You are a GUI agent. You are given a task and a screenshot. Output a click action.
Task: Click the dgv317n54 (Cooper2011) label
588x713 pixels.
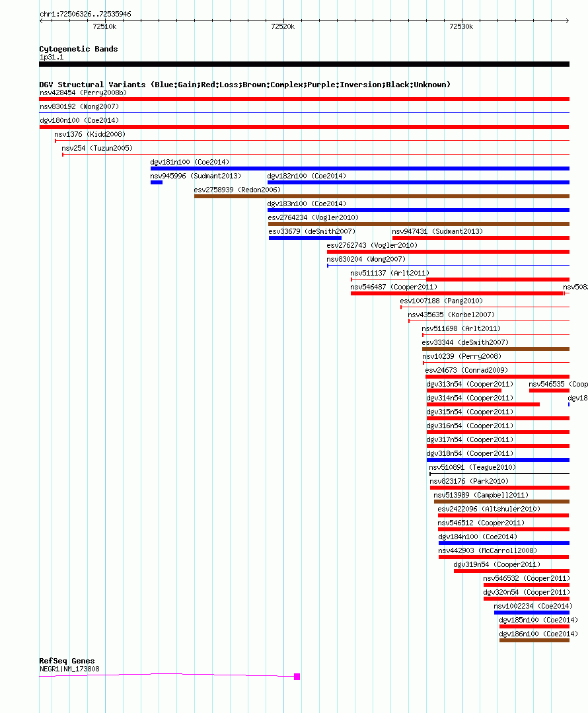(x=470, y=439)
